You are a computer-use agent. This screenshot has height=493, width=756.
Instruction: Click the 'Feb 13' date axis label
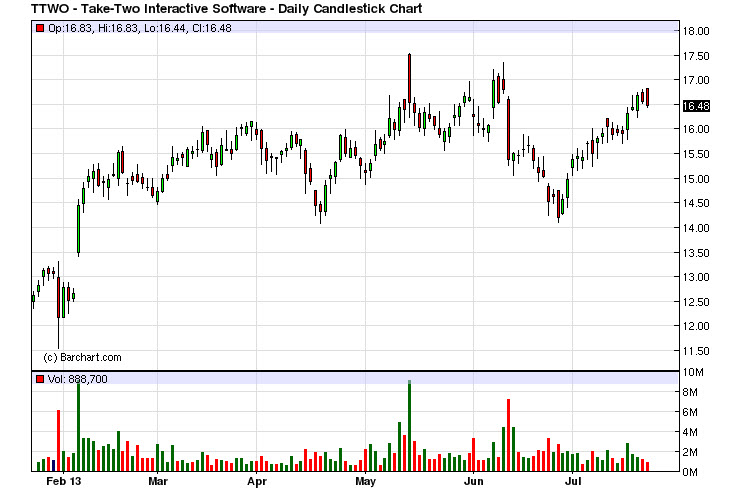(x=64, y=481)
